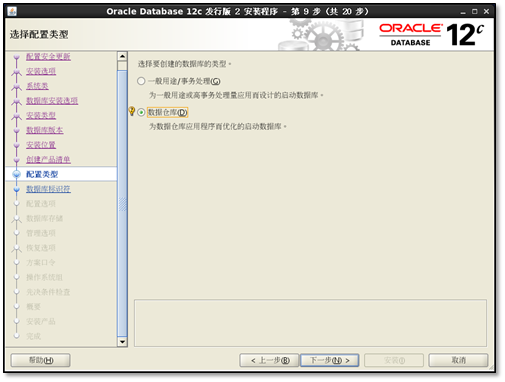This screenshot has height=382, width=505.
Task: Click sidebar scrollbar up arrow
Action: (122, 56)
